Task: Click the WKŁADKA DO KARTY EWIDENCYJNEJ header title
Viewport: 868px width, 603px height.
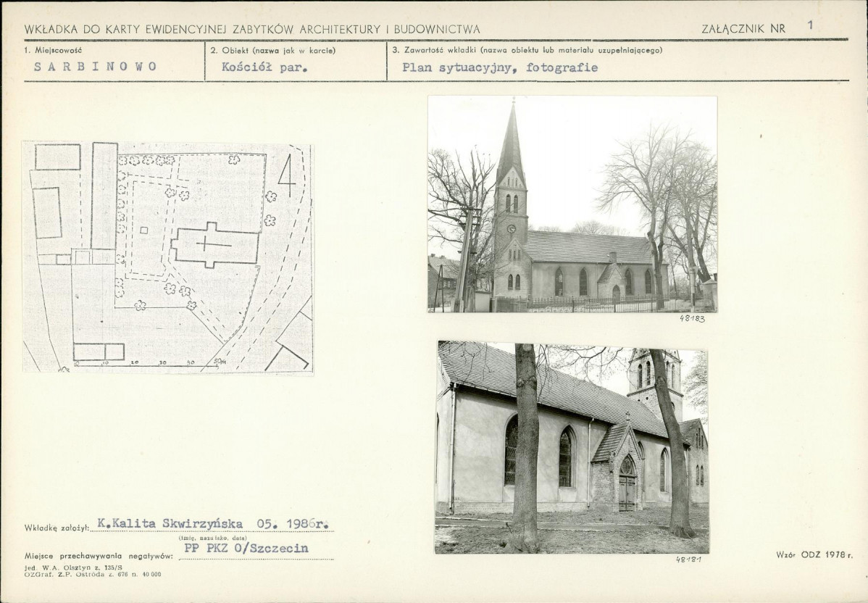Action: click(x=252, y=29)
